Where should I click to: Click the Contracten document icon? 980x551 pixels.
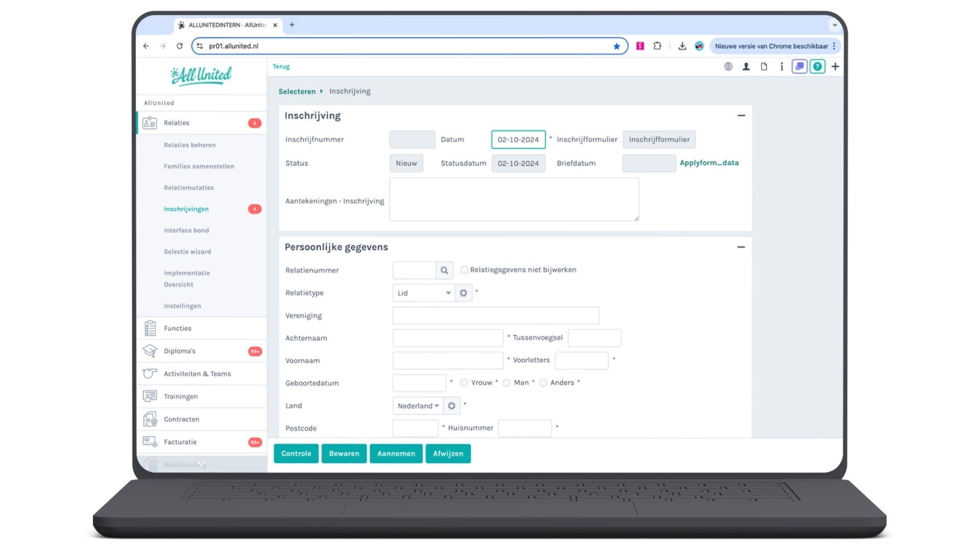point(149,419)
